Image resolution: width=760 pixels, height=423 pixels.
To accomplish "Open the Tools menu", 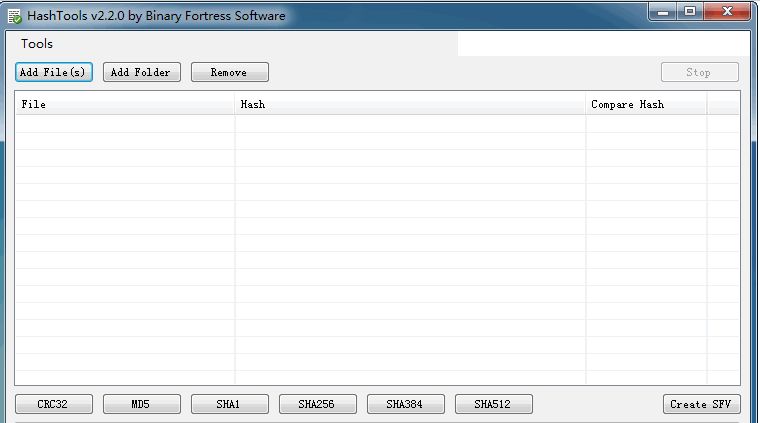I will 37,44.
